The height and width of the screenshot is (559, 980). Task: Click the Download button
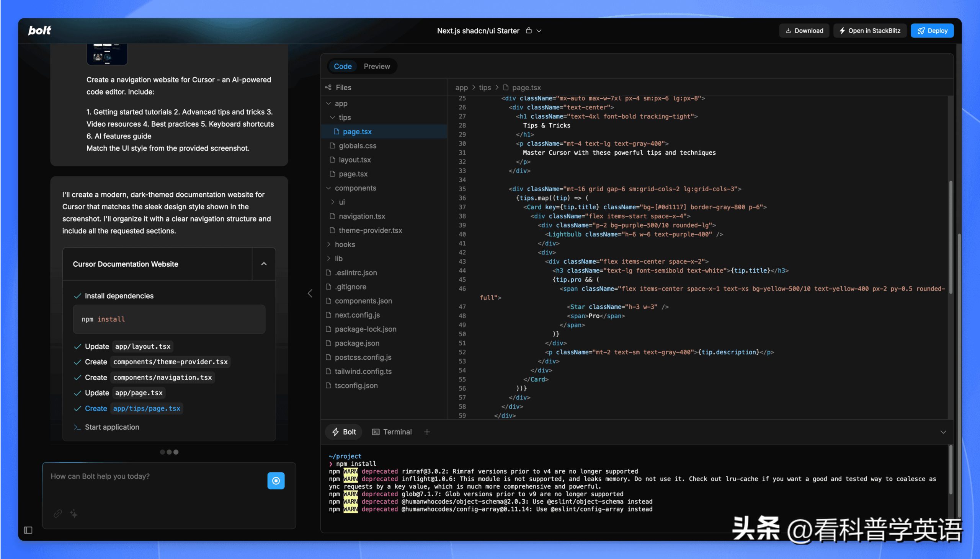pos(804,31)
